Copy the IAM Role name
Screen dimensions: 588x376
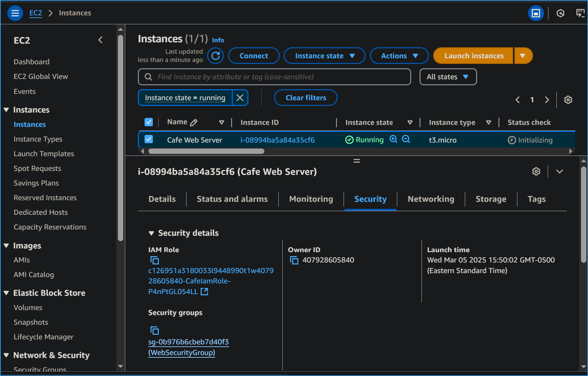(x=154, y=260)
